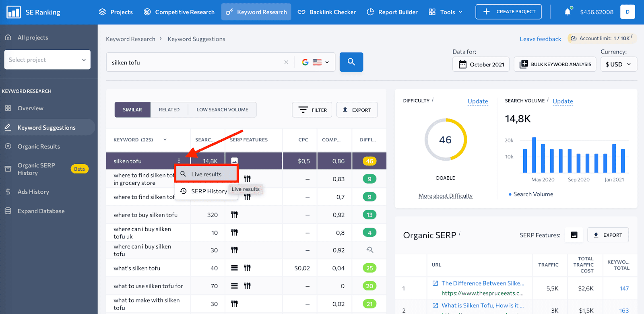The height and width of the screenshot is (314, 644).
Task: Toggle the Search Volume chart legend
Action: click(531, 194)
